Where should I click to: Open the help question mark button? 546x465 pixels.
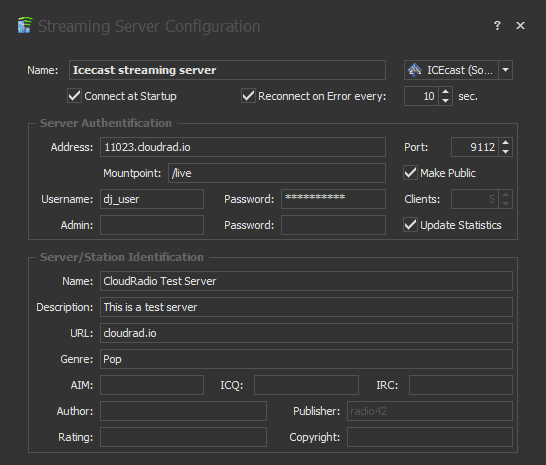[x=497, y=25]
